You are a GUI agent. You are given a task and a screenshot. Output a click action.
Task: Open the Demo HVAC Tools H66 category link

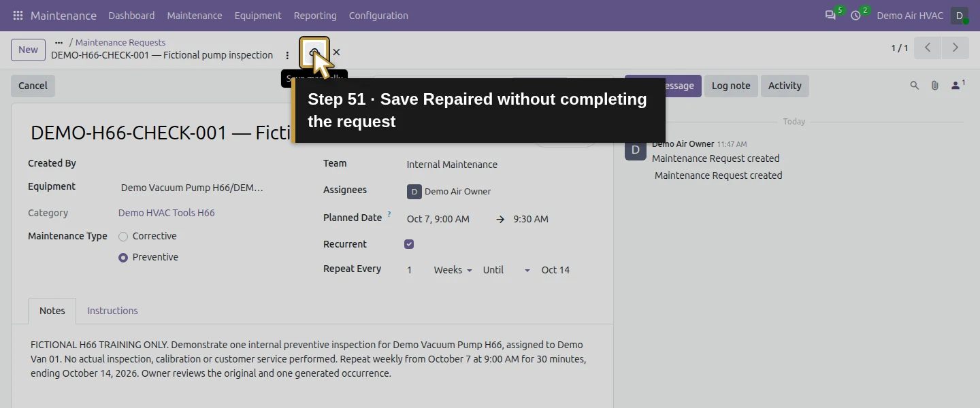pyautogui.click(x=167, y=213)
